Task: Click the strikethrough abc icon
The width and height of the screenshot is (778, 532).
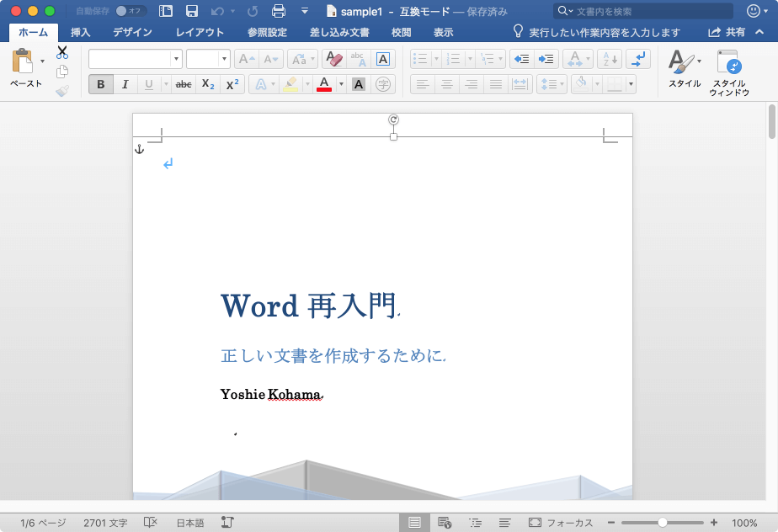Action: [184, 84]
